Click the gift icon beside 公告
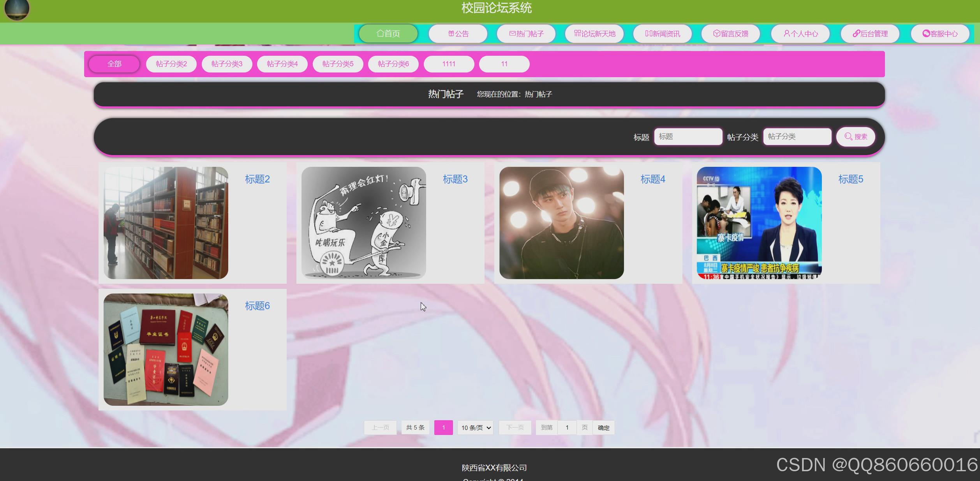980x481 pixels. coord(451,33)
